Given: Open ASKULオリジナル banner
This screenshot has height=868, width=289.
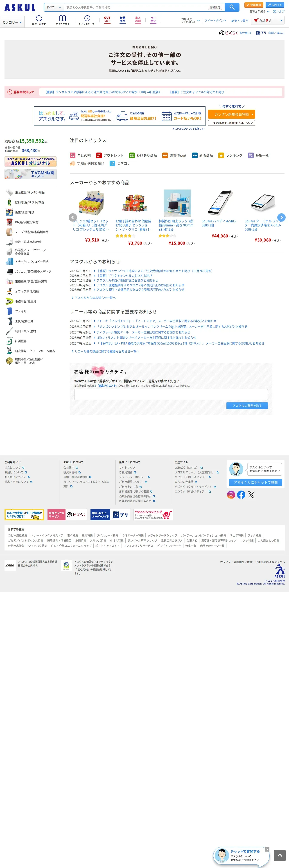Looking at the screenshot, I should click(x=31, y=161).
